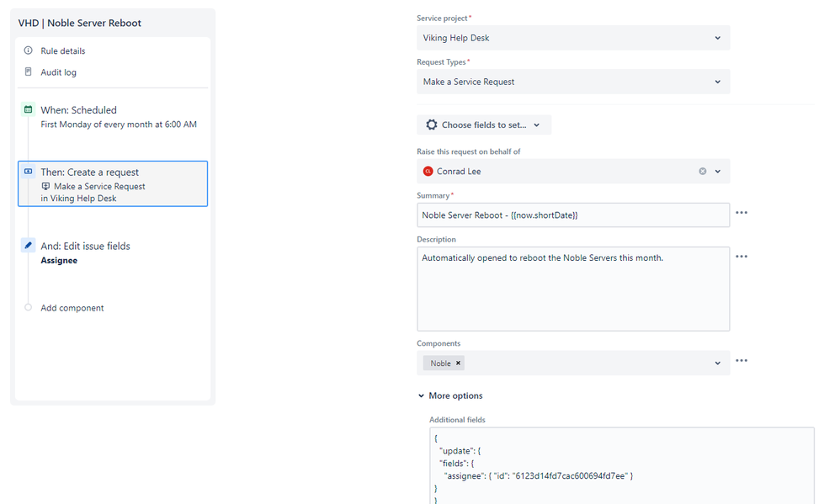The image size is (840, 504).
Task: Open the three-dot menu beside Components
Action: (742, 360)
